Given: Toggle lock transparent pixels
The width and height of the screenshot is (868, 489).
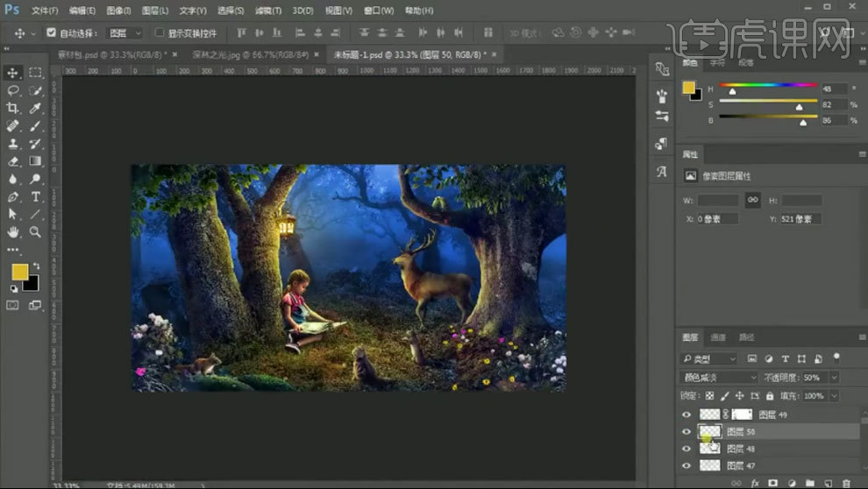Looking at the screenshot, I should pos(709,396).
